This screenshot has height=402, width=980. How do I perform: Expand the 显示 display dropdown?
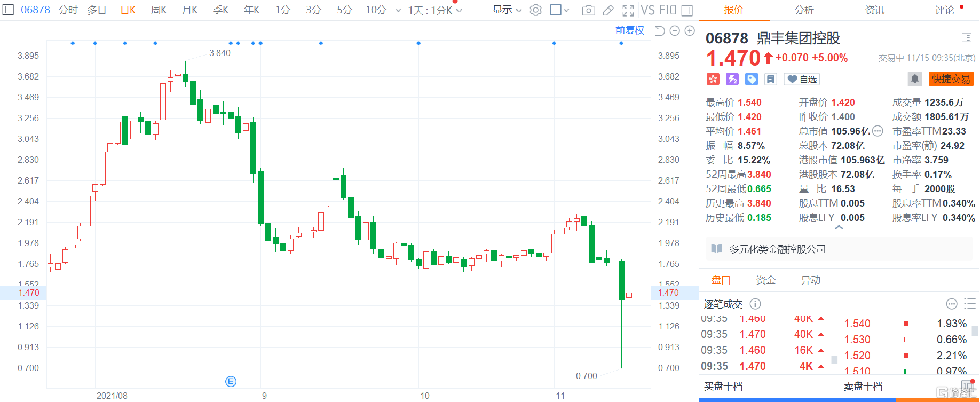[507, 10]
